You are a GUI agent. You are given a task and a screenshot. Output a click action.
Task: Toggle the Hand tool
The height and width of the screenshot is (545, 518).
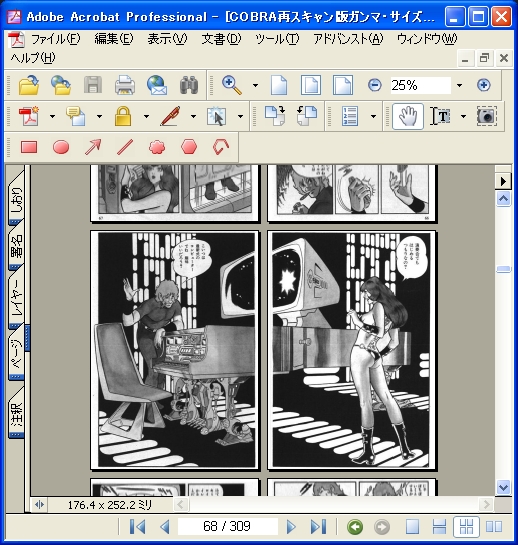point(408,116)
